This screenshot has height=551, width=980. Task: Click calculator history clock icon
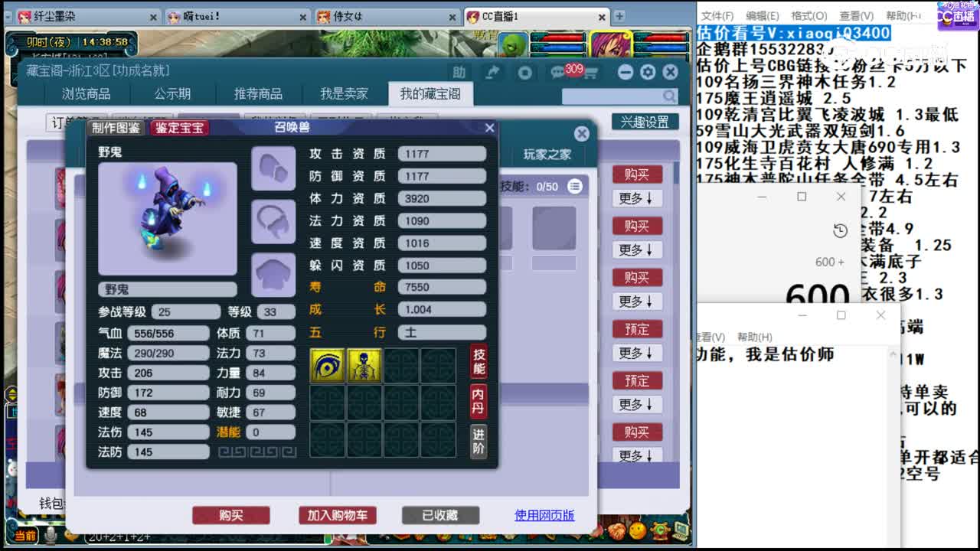pyautogui.click(x=841, y=231)
